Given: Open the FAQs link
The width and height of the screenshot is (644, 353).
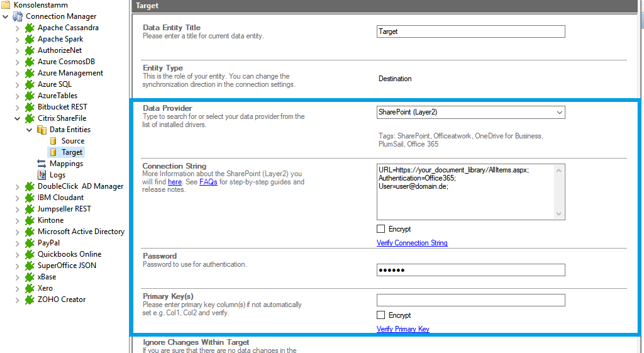Looking at the screenshot, I should (x=208, y=182).
